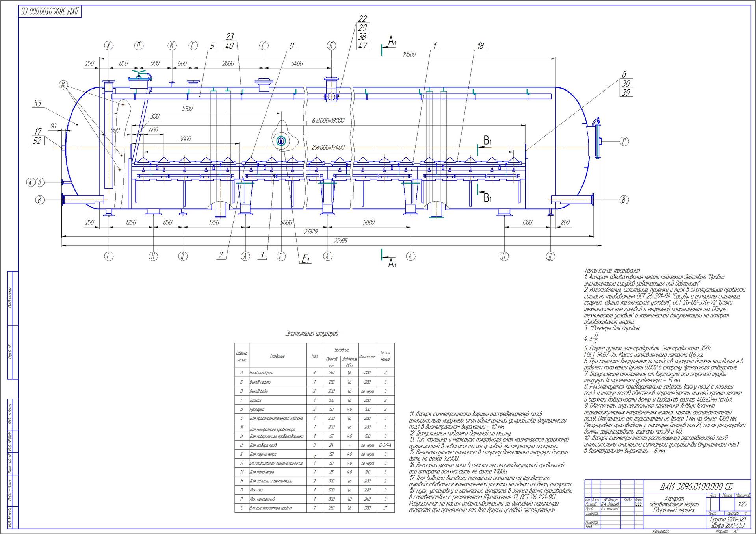
Task: Select the circled Е nozzle marker
Action: coord(193,46)
